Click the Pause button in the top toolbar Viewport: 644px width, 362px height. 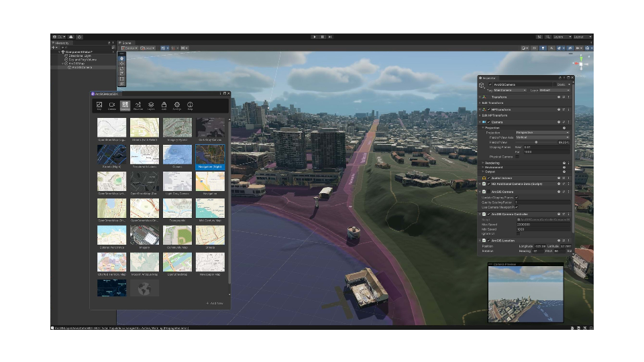tap(322, 37)
